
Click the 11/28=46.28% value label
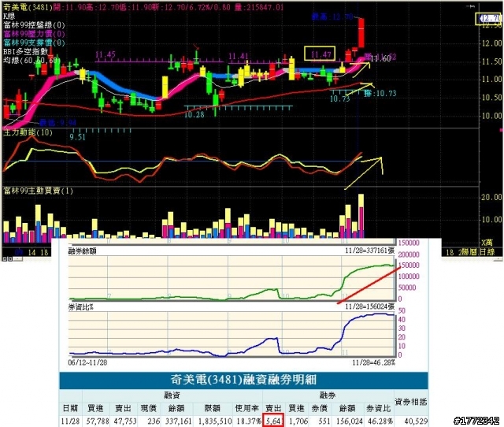pos(373,362)
